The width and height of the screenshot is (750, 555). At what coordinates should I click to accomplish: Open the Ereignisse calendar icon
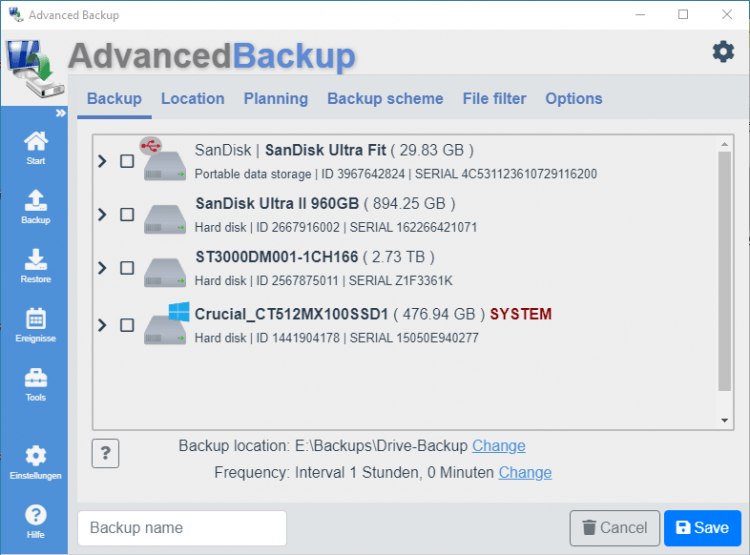pyautogui.click(x=35, y=320)
